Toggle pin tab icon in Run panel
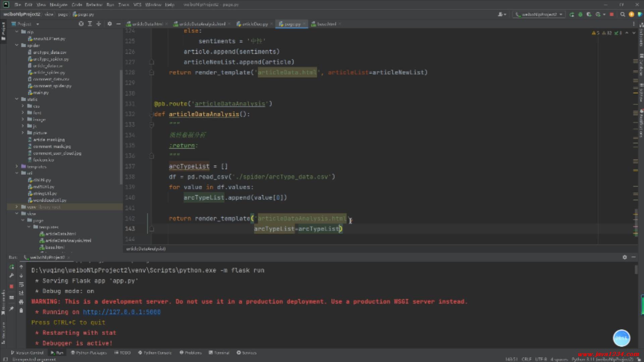 point(11,309)
